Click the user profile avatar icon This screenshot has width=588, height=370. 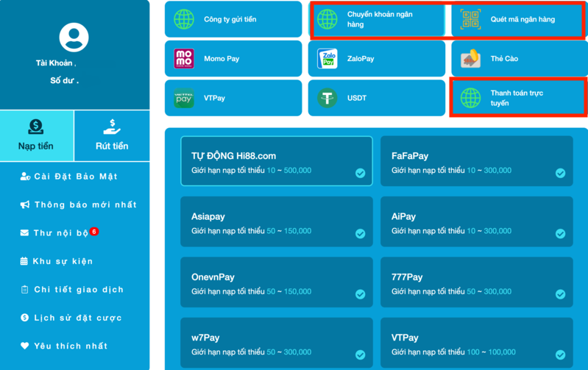[74, 37]
